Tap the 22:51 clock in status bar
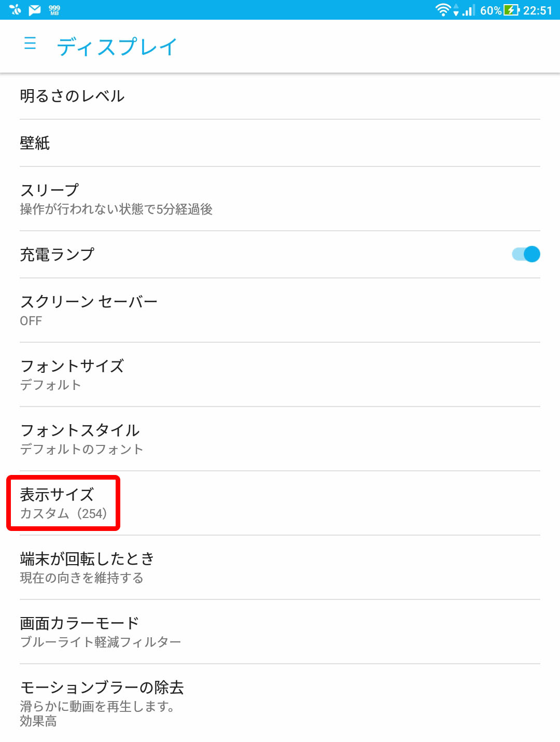 (538, 10)
